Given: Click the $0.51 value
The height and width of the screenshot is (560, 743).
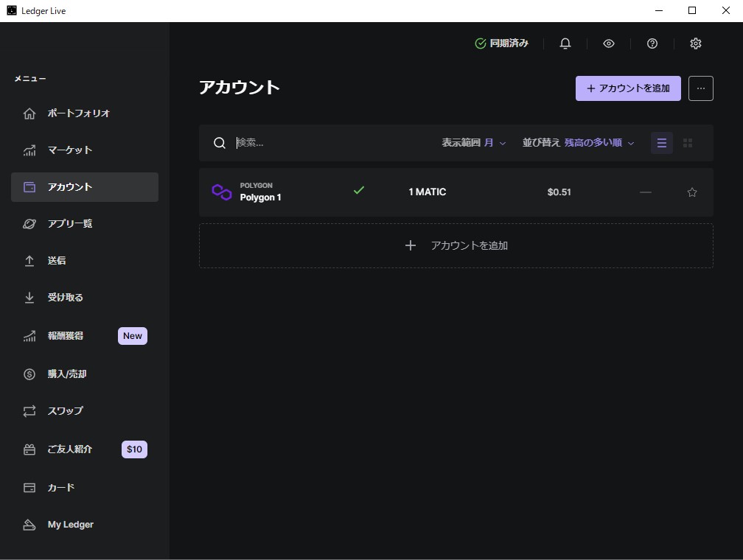Looking at the screenshot, I should click(x=559, y=192).
